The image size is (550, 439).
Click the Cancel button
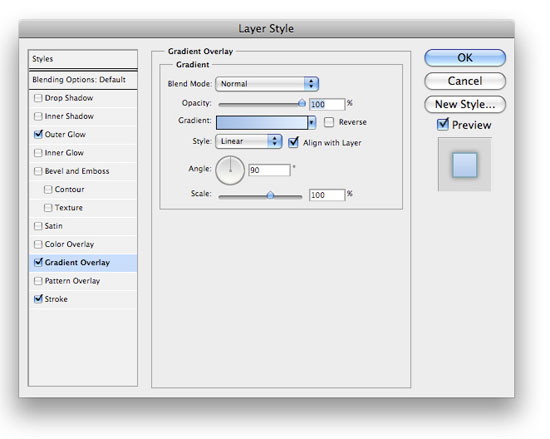465,81
